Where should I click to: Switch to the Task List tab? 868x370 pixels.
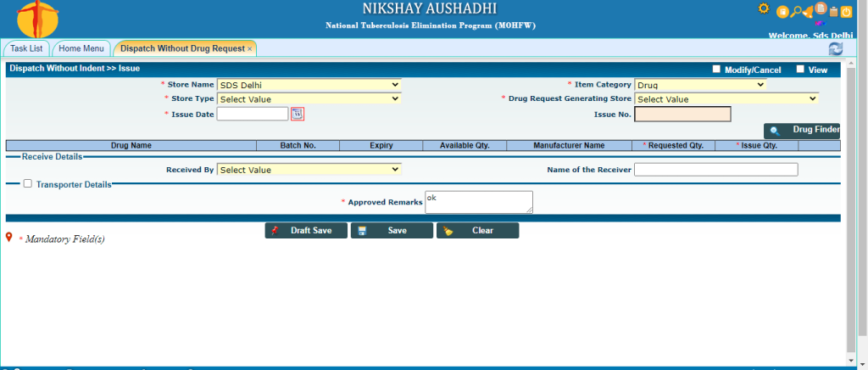(x=26, y=48)
